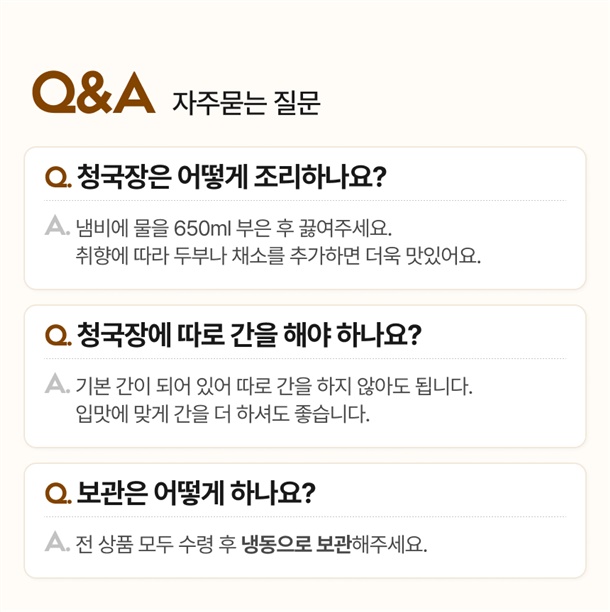
Task: Click the A icon beside the '기본 간이 되어 있어' answer
Action: [57, 385]
